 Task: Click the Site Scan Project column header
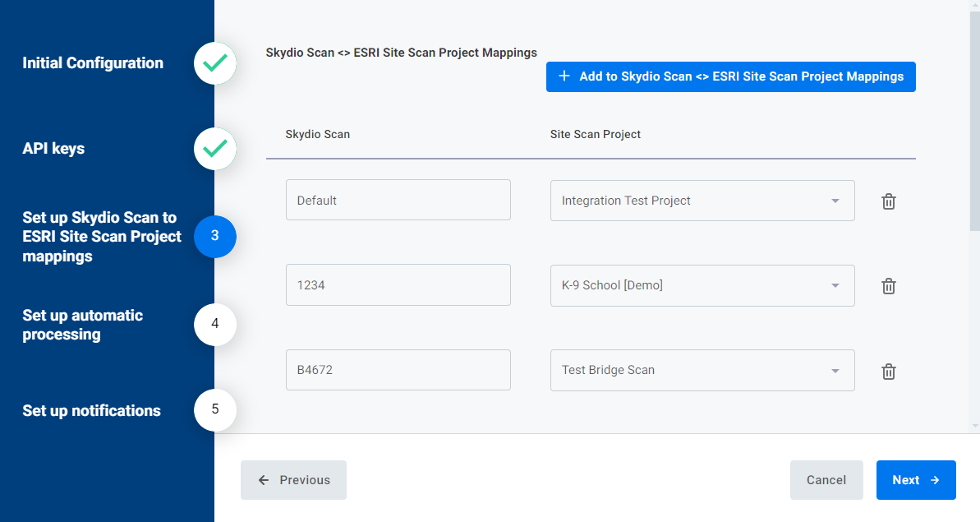pyautogui.click(x=595, y=135)
